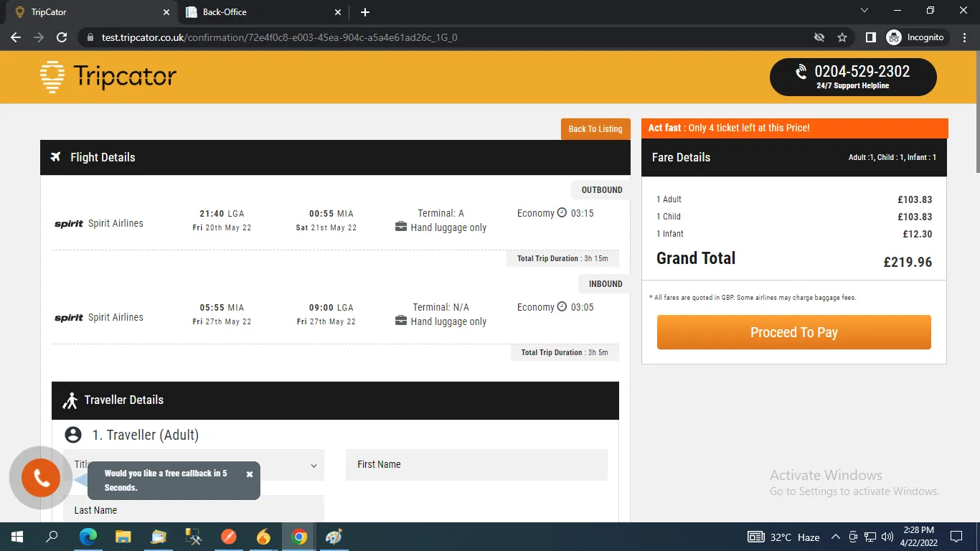Click the inbound Spirit Airlines logo

pos(69,318)
